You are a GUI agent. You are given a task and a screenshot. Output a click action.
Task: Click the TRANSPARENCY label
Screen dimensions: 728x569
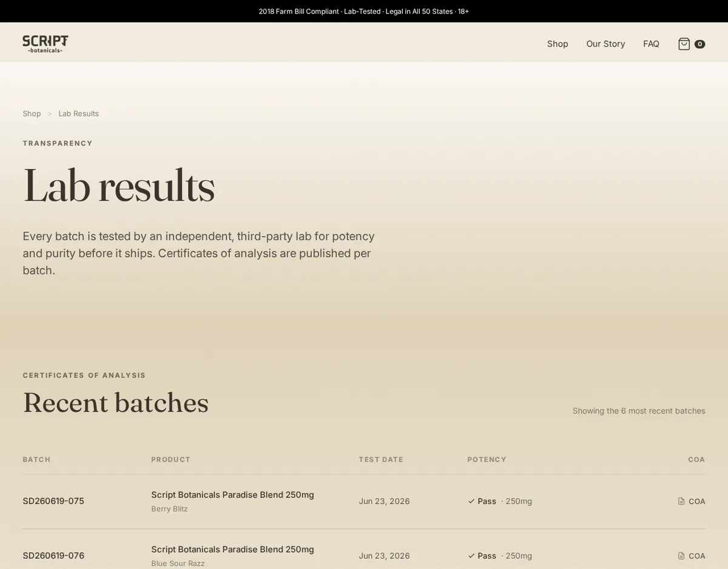[58, 143]
